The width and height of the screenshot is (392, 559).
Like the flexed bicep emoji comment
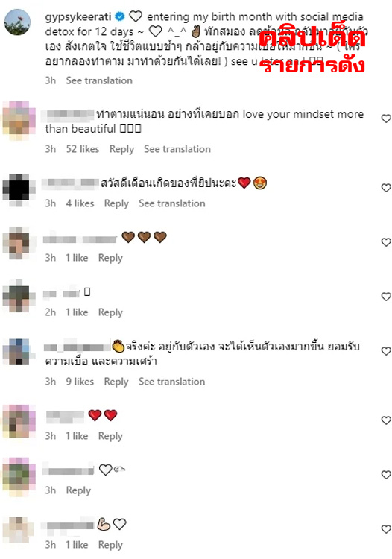coord(386,529)
